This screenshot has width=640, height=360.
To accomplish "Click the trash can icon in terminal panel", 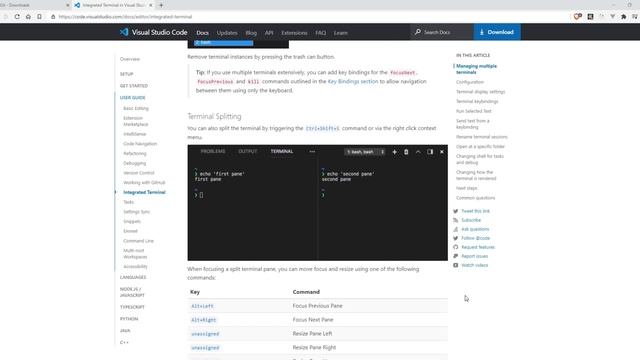I will click(406, 152).
